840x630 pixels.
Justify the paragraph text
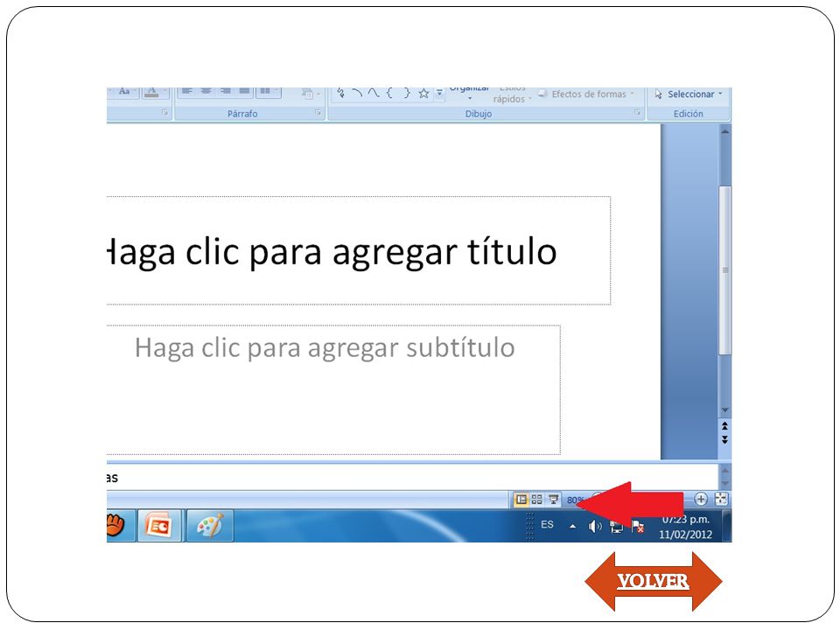coord(245,91)
